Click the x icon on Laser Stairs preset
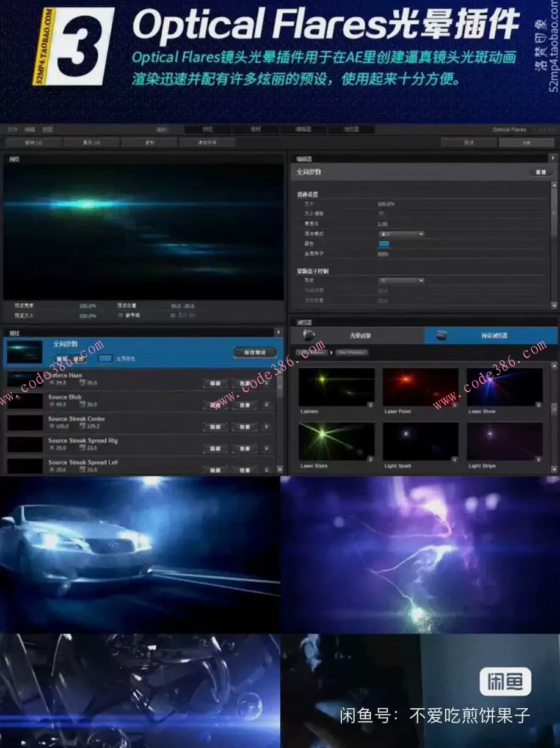Viewport: 560px width, 748px height. click(x=369, y=458)
